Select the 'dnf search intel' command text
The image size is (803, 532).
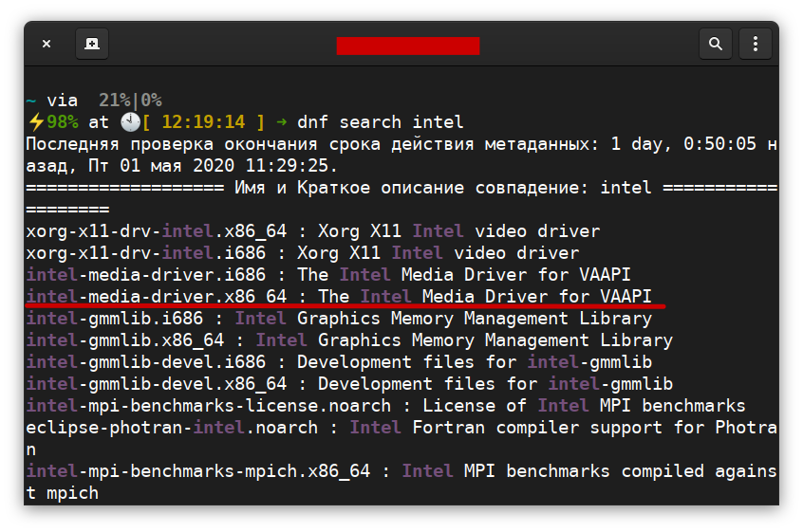point(380,122)
